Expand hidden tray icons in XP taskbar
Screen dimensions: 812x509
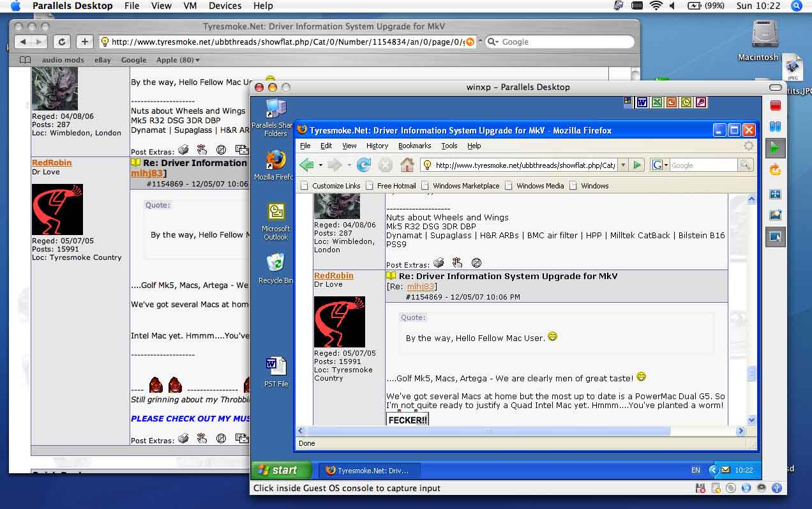[x=714, y=470]
